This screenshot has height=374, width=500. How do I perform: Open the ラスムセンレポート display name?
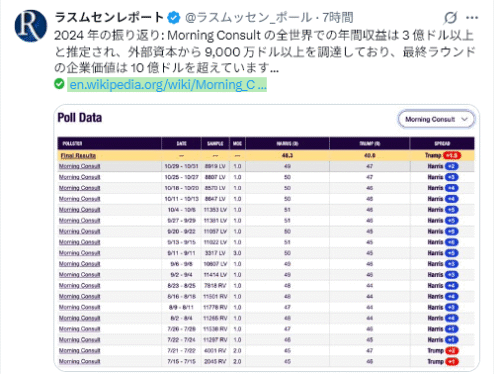[109, 17]
